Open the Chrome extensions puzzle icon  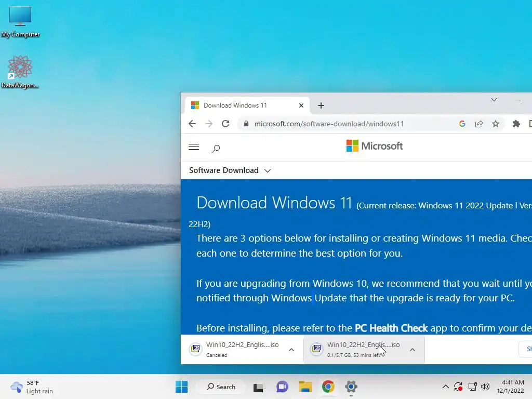(x=516, y=124)
